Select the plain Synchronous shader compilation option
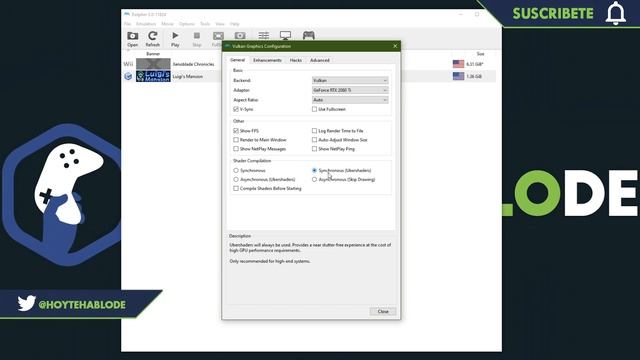 click(x=236, y=171)
